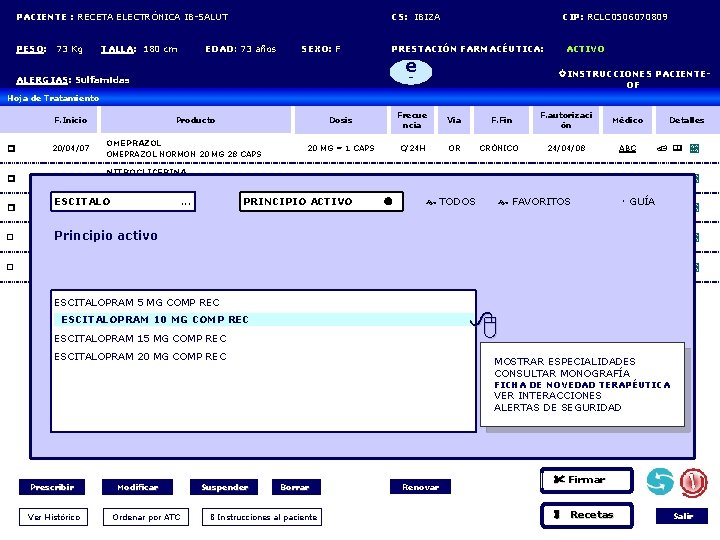
Task: Click the Dosis column header
Action: point(341,120)
